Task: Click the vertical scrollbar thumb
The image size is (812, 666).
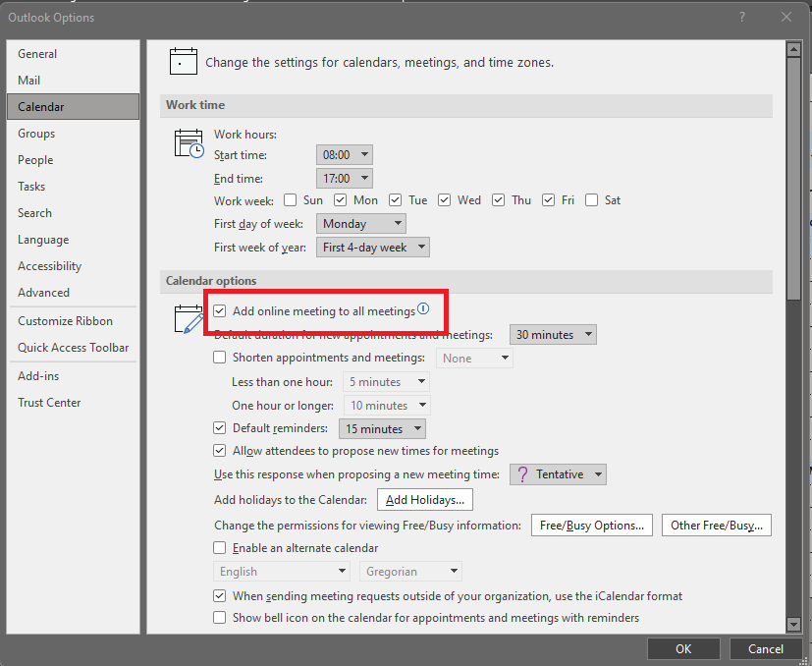Action: [793, 179]
